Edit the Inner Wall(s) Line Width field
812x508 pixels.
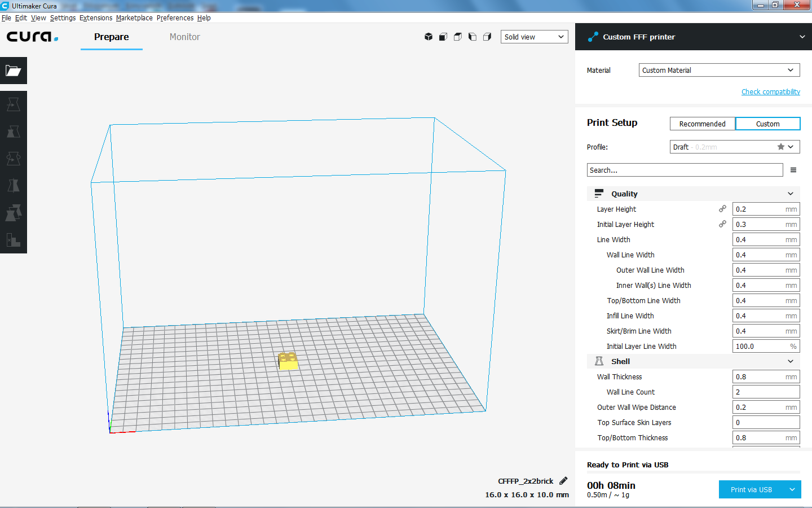click(766, 285)
